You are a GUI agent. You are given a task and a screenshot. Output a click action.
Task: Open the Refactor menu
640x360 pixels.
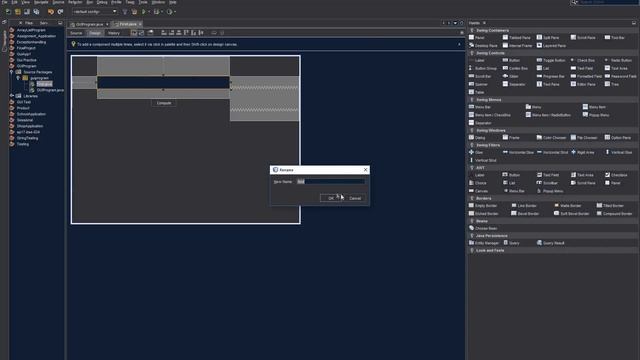coord(75,2)
